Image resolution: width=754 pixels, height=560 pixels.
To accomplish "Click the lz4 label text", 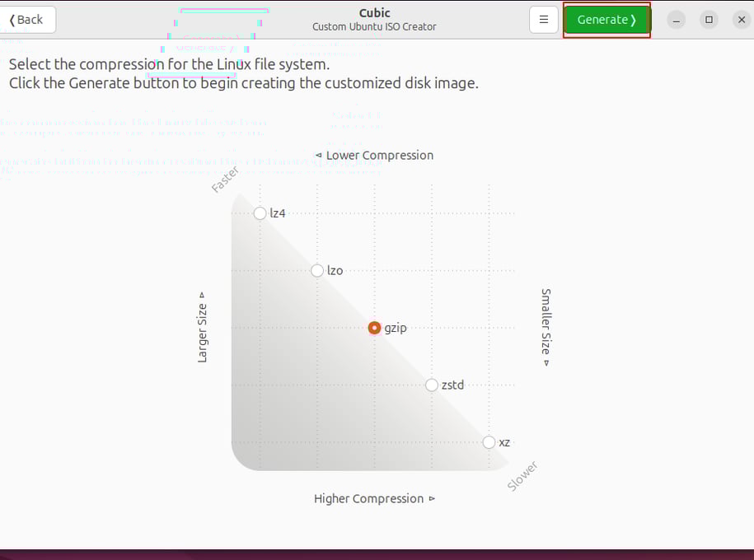I will [x=278, y=213].
